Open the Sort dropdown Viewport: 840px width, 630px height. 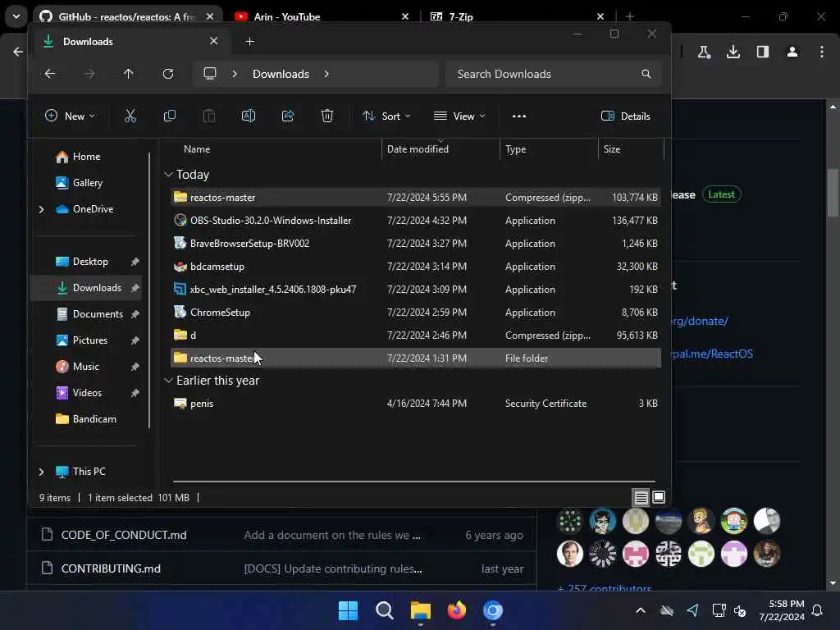coord(386,116)
